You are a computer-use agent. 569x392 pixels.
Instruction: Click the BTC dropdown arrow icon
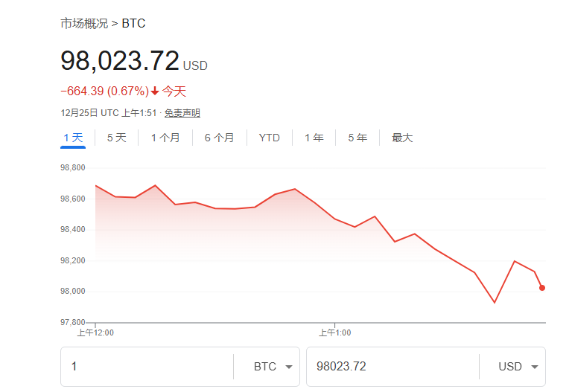point(288,367)
